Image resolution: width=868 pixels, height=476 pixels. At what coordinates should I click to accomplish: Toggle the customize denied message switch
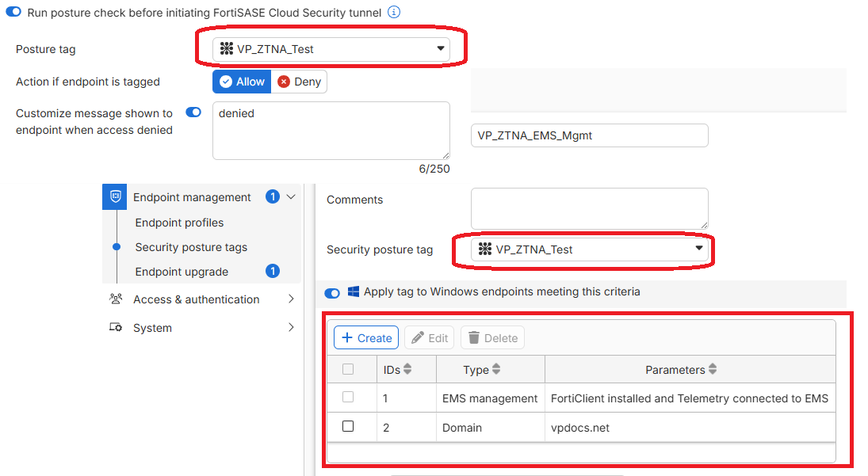[193, 112]
